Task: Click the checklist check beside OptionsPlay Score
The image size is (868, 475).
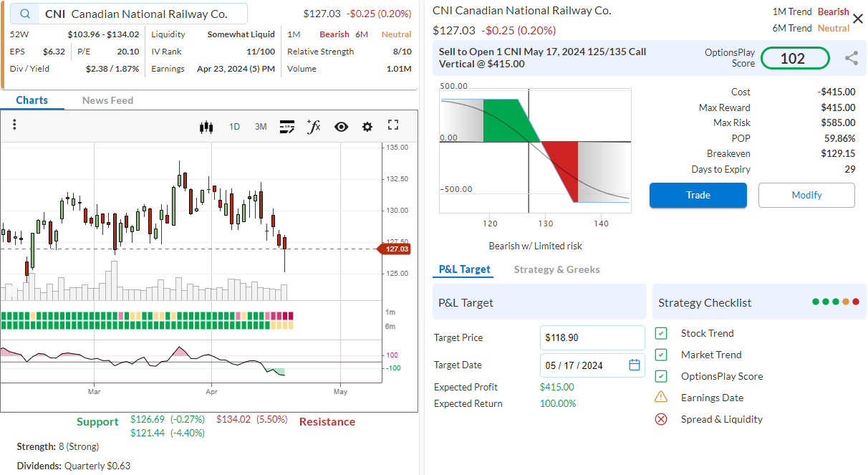Action: (x=661, y=376)
